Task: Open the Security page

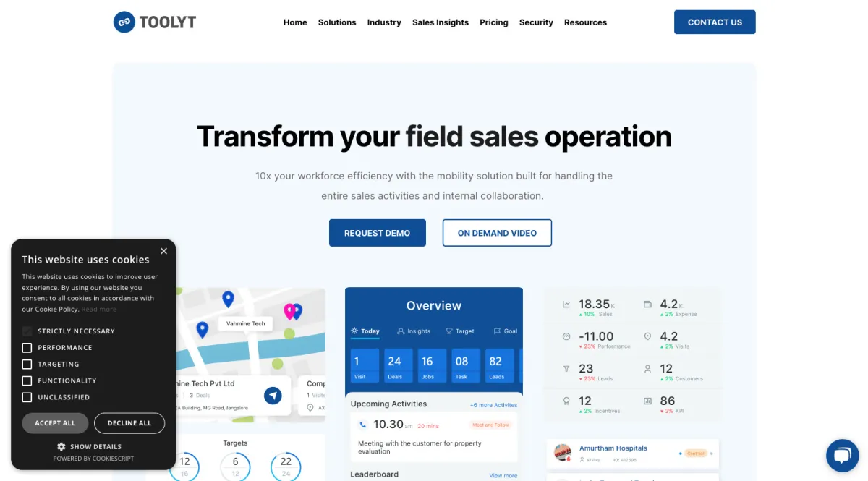Action: tap(536, 22)
